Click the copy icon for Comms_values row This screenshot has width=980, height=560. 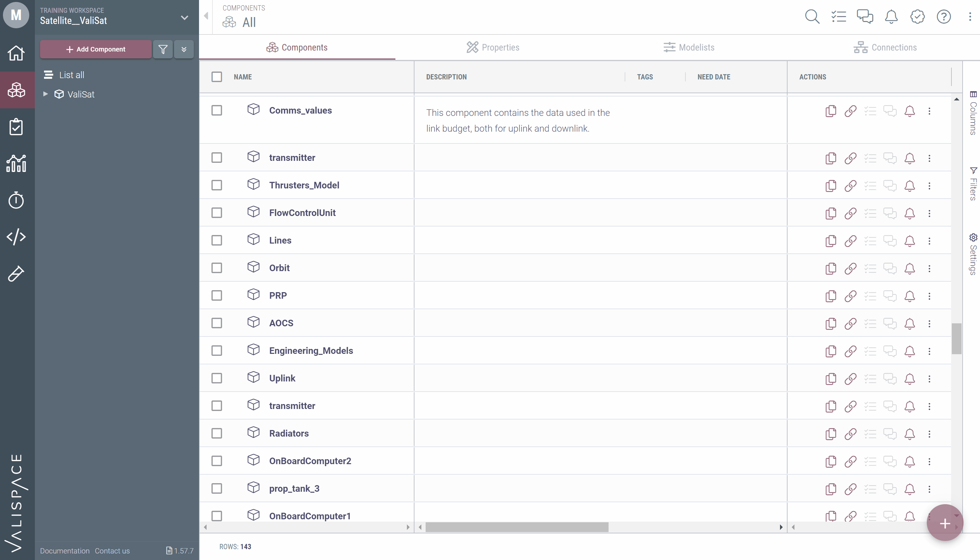(831, 111)
